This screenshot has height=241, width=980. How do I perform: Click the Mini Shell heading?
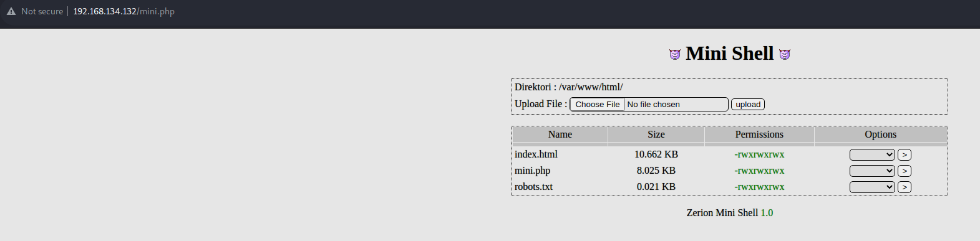click(x=730, y=54)
